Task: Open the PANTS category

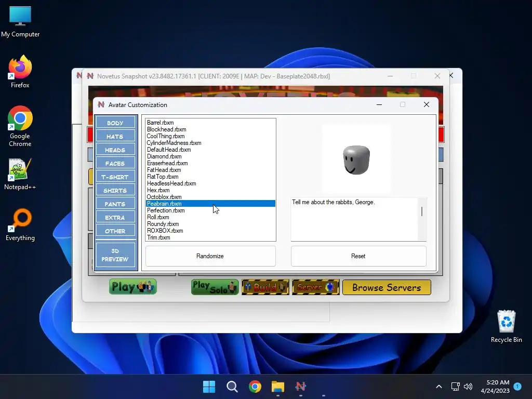Action: [x=115, y=204]
